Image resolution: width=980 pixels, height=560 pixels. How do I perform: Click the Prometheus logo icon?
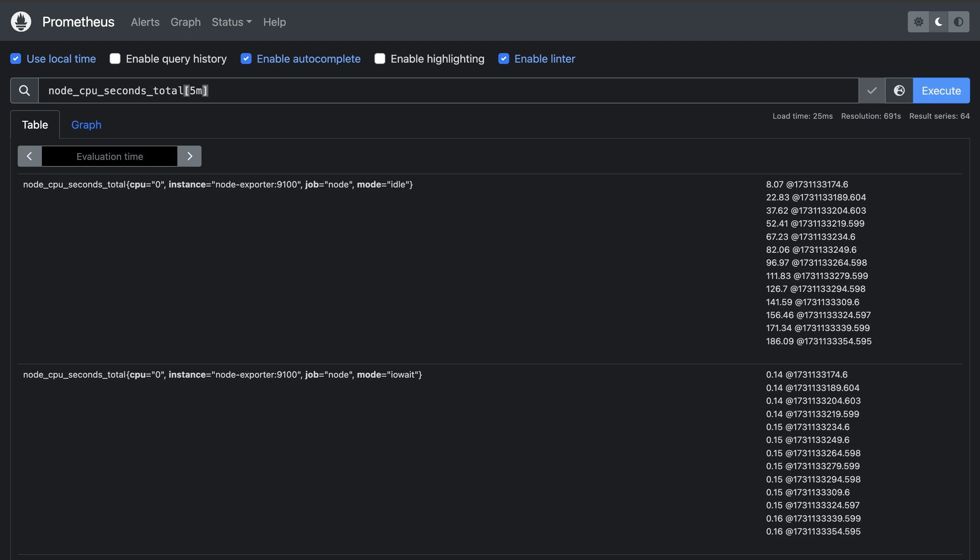pyautogui.click(x=20, y=21)
